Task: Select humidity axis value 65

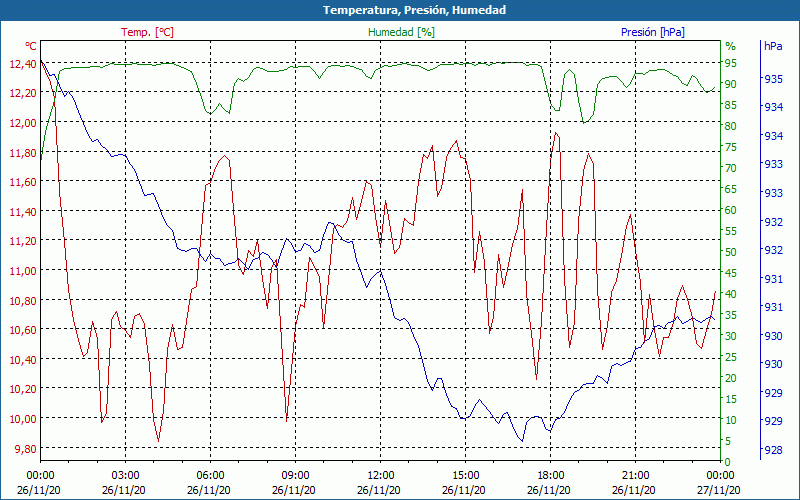Action: click(731, 189)
